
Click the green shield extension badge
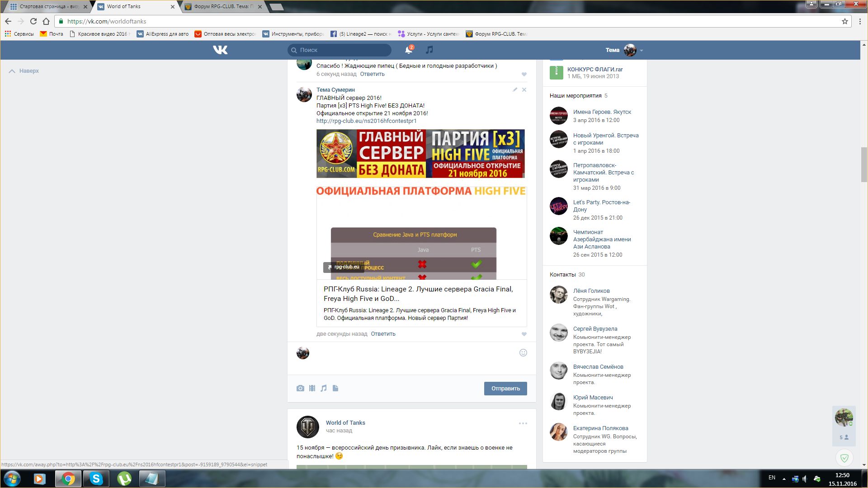(844, 458)
